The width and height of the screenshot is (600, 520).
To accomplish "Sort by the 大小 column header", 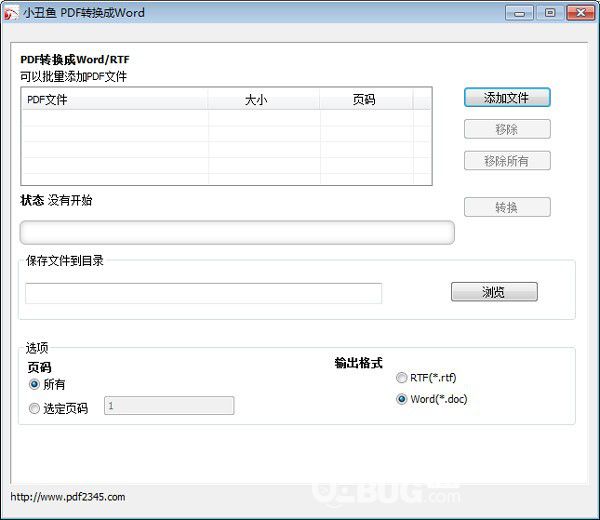I will pyautogui.click(x=264, y=100).
